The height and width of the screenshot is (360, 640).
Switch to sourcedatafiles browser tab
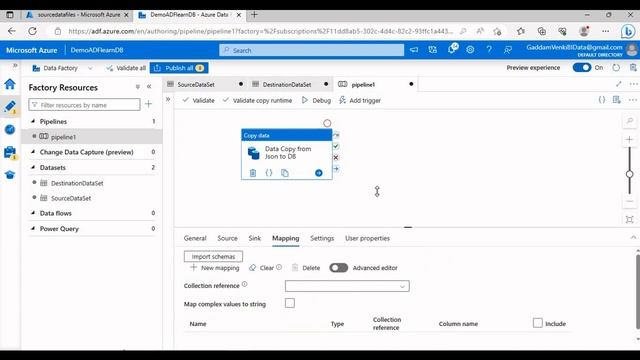click(78, 15)
